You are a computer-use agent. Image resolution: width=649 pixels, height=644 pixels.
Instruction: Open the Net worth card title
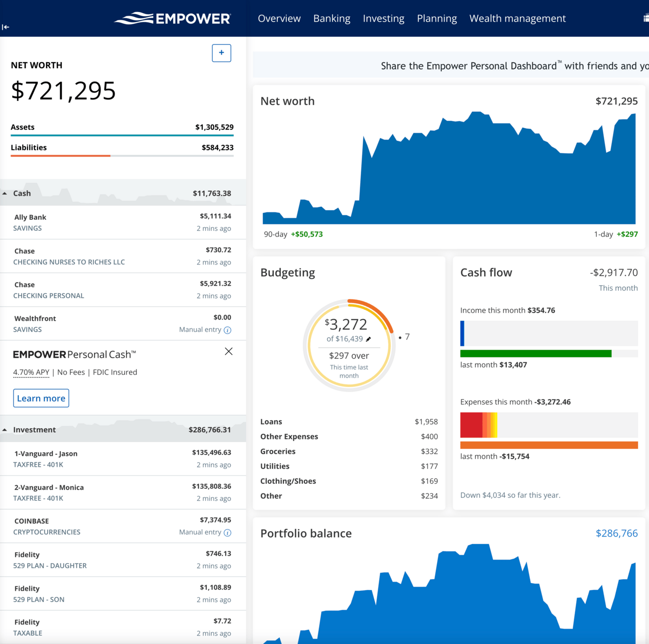click(287, 101)
